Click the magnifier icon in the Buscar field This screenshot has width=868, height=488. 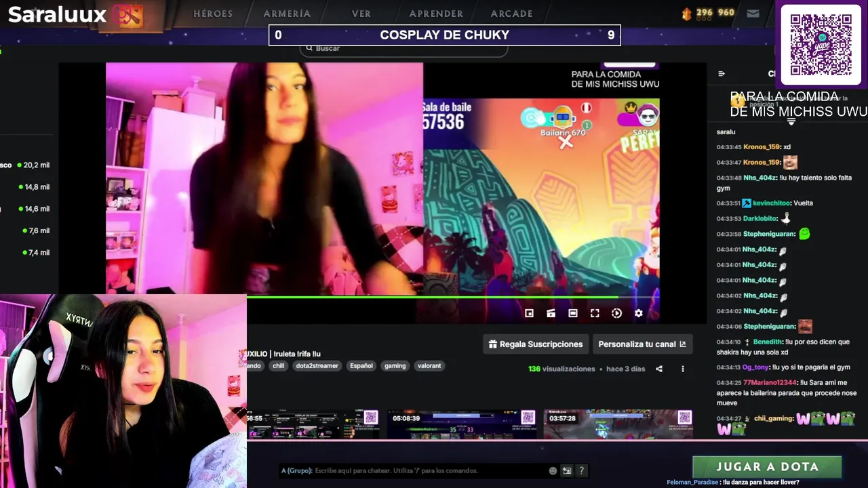(x=309, y=48)
